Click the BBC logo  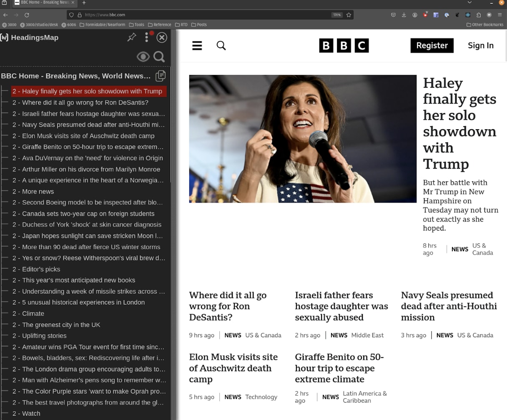[344, 45]
